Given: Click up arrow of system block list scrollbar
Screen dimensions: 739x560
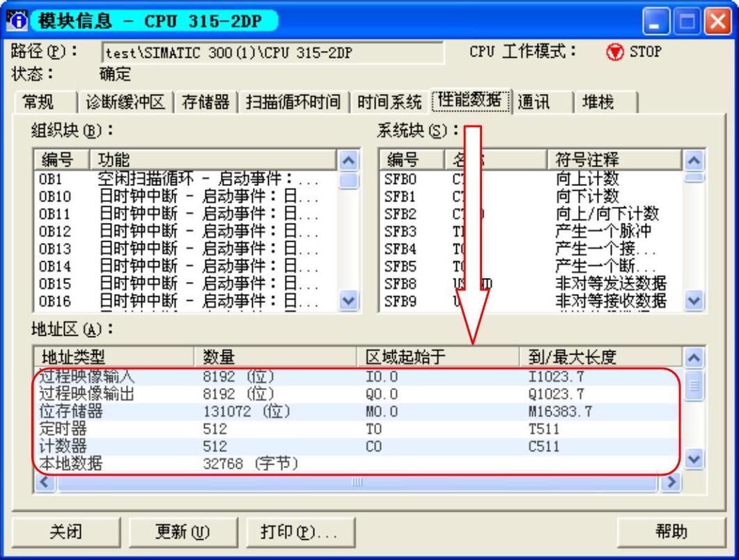Looking at the screenshot, I should tap(694, 161).
